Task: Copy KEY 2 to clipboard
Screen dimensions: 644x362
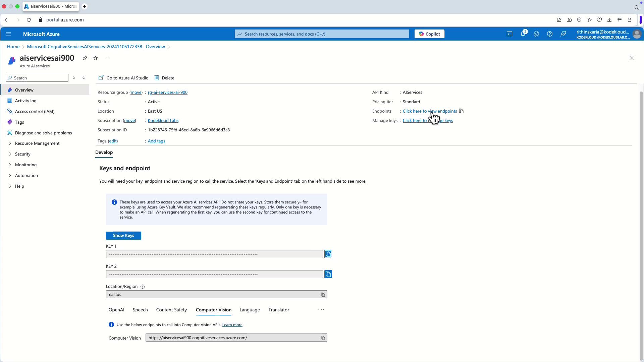Action: pos(328,274)
